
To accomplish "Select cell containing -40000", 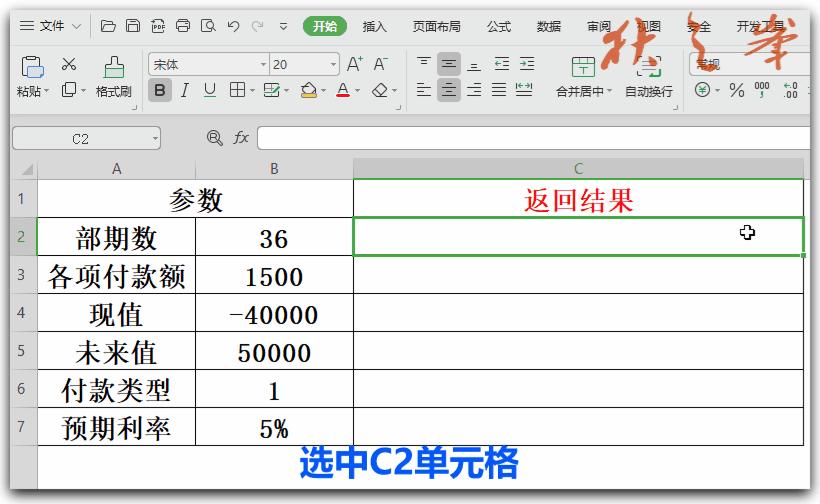I will [x=274, y=313].
